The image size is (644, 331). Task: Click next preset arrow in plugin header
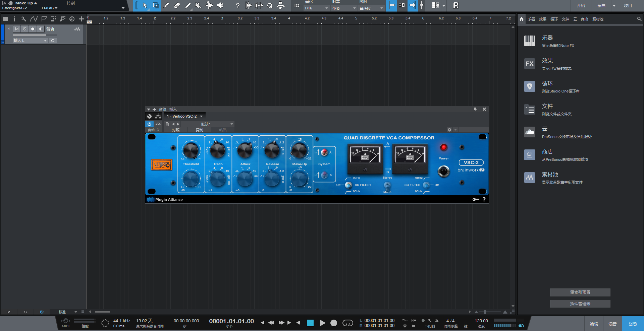178,124
